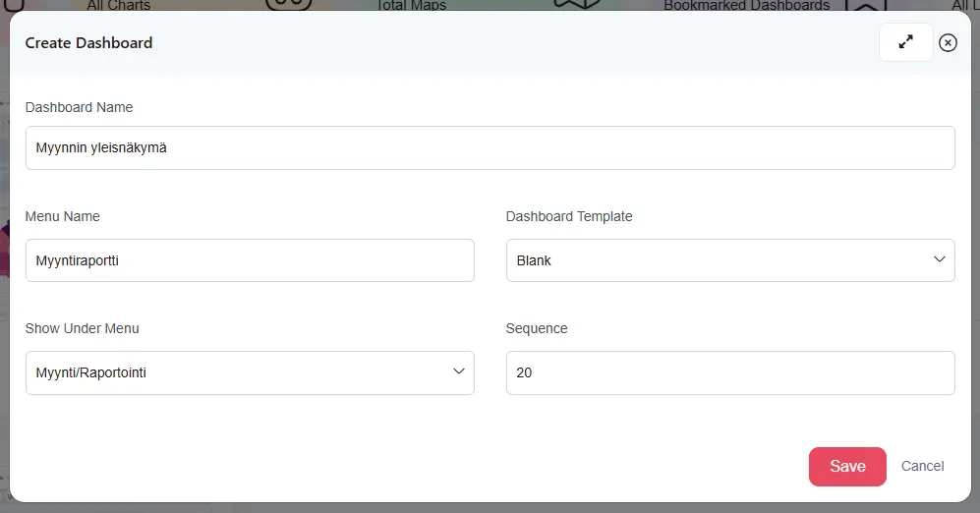Expand the Show Under Menu dropdown
The image size is (980, 513).
[250, 372]
